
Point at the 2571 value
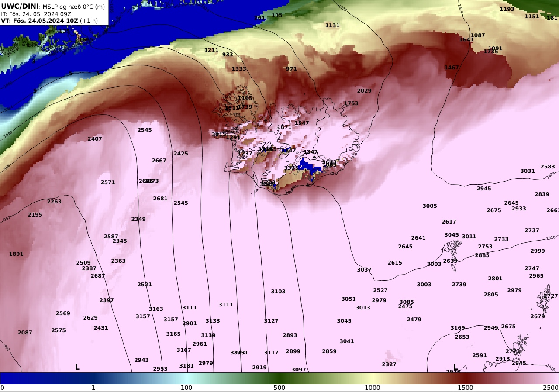[108, 182]
